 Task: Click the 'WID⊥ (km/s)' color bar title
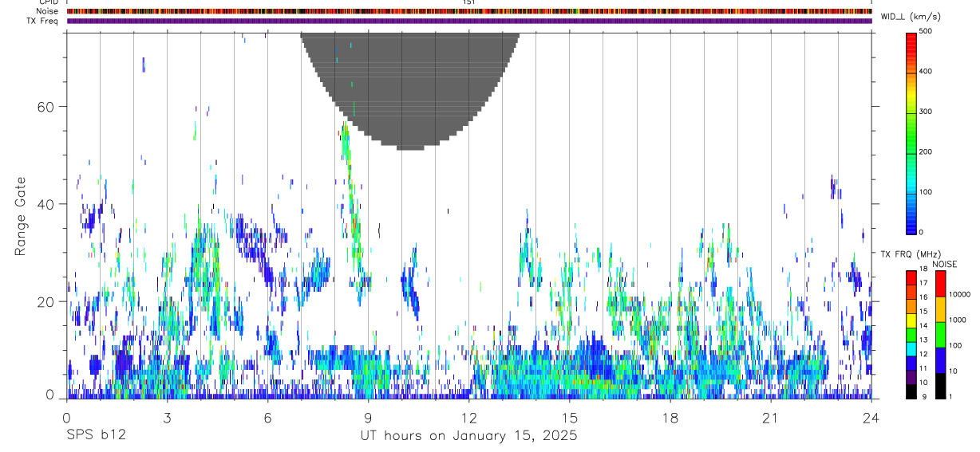[911, 16]
